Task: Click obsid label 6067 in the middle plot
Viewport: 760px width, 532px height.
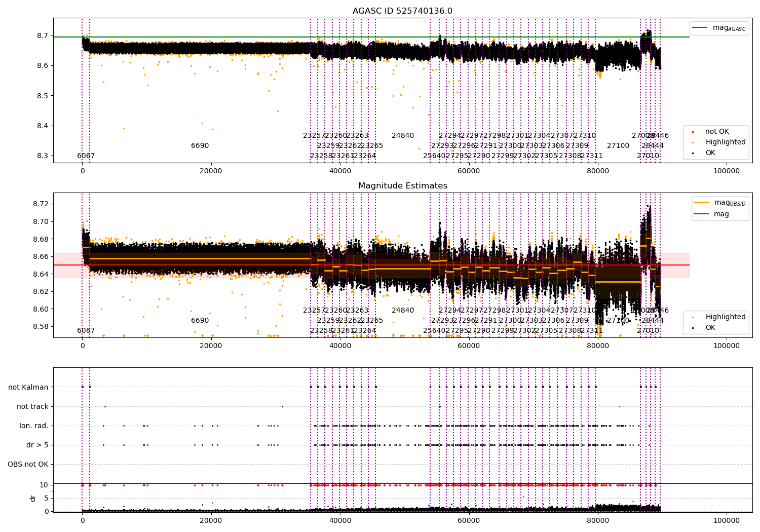Action: pos(86,330)
